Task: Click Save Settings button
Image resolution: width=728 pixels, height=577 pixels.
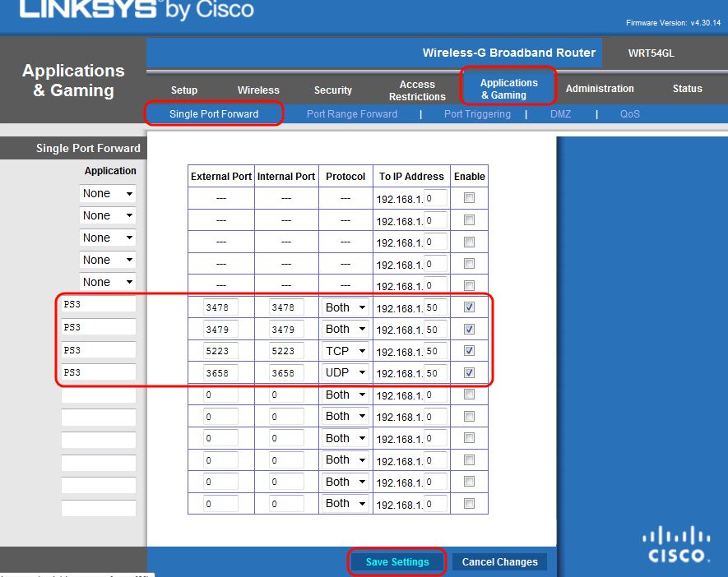Action: (397, 561)
